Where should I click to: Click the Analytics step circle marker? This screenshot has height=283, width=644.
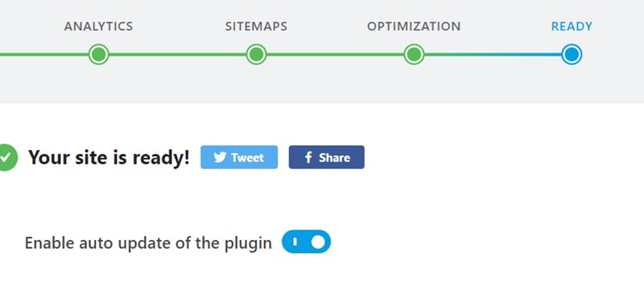(99, 54)
